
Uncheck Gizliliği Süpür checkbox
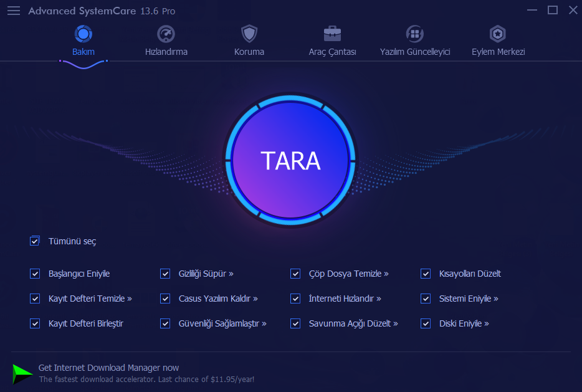165,274
